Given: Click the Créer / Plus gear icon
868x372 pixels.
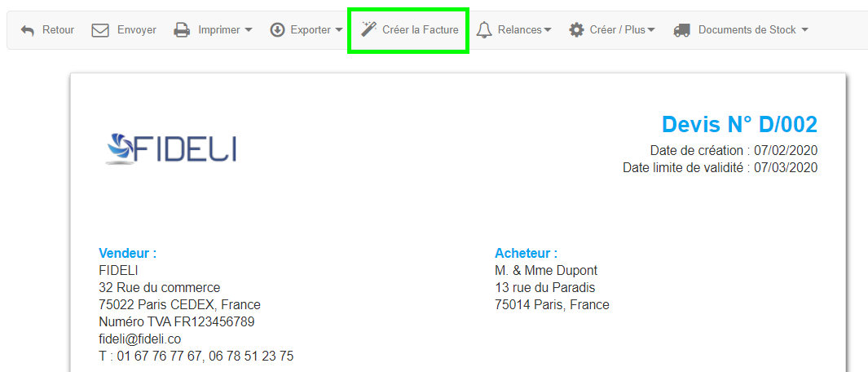Looking at the screenshot, I should click(576, 30).
